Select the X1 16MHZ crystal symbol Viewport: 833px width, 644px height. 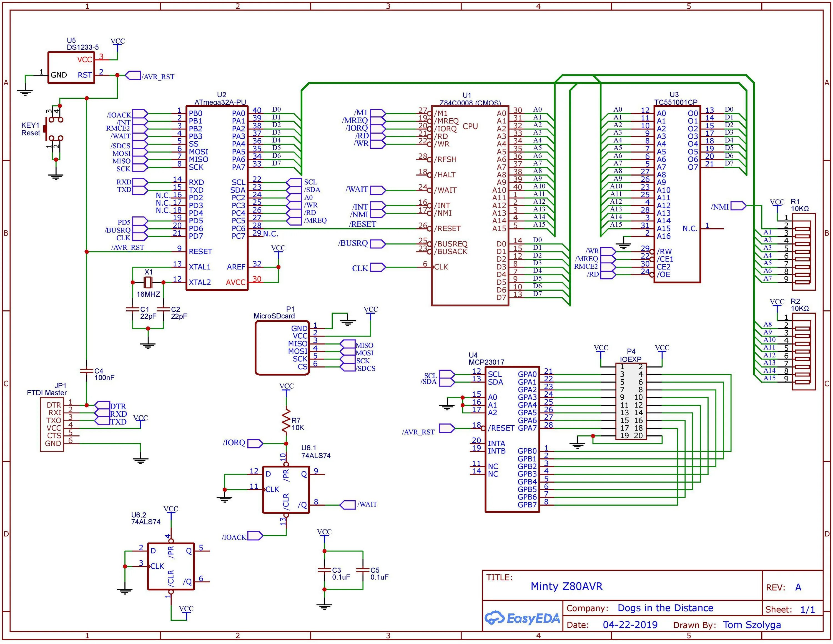(148, 282)
